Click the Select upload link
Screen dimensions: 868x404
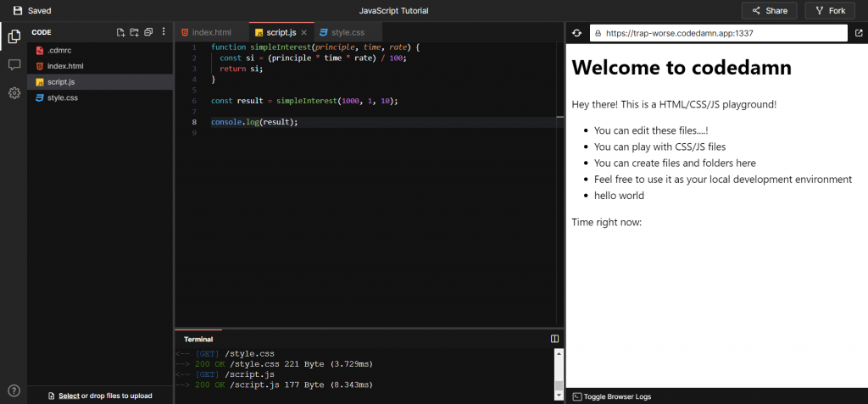click(70, 396)
